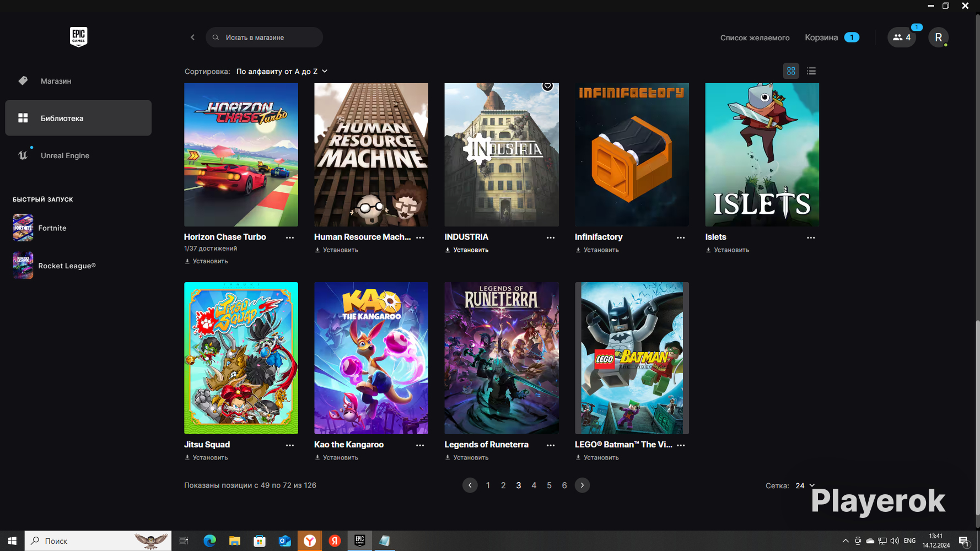This screenshot has height=551, width=980.
Task: Open File Explorer from the taskbar
Action: 235,541
